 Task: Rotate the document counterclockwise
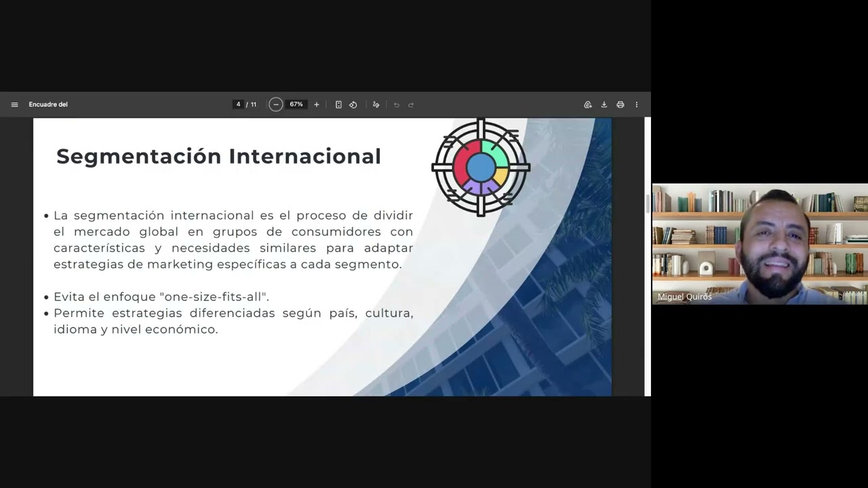(353, 104)
